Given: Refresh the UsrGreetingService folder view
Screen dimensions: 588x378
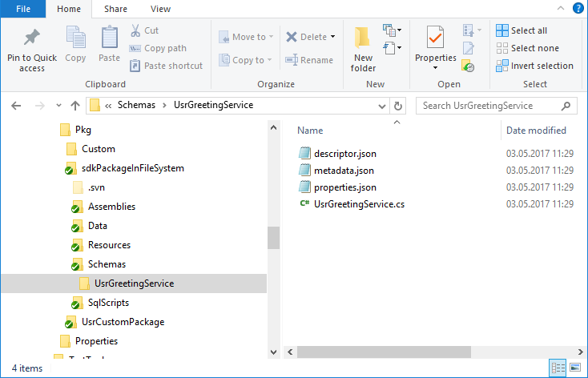Looking at the screenshot, I should [x=398, y=105].
